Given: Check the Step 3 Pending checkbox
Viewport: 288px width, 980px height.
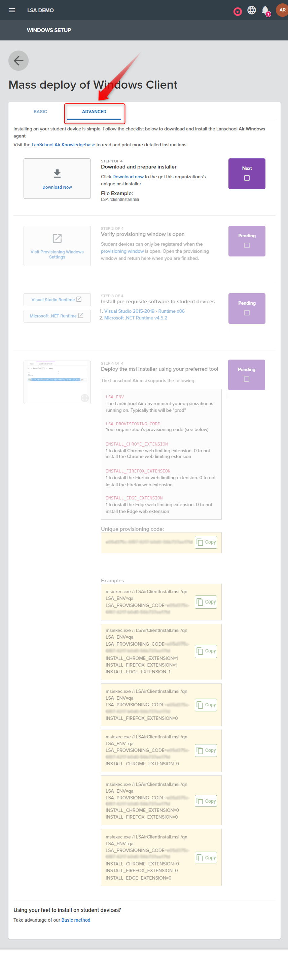Looking at the screenshot, I should 247,313.
